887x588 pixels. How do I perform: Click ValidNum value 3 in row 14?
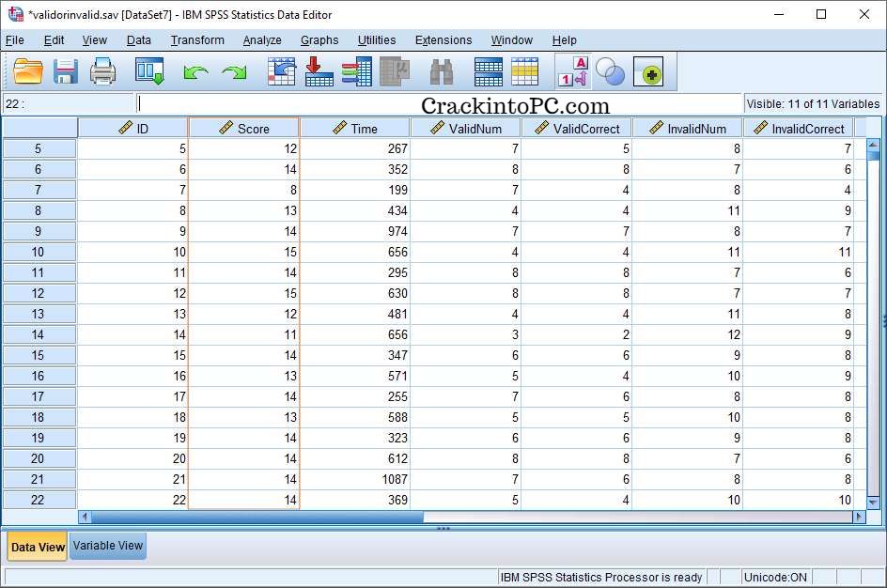[465, 334]
